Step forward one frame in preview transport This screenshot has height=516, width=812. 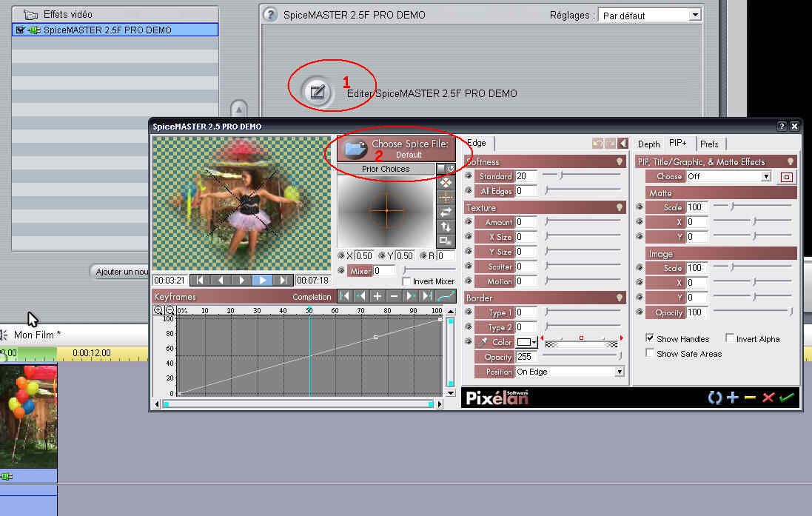tap(241, 281)
